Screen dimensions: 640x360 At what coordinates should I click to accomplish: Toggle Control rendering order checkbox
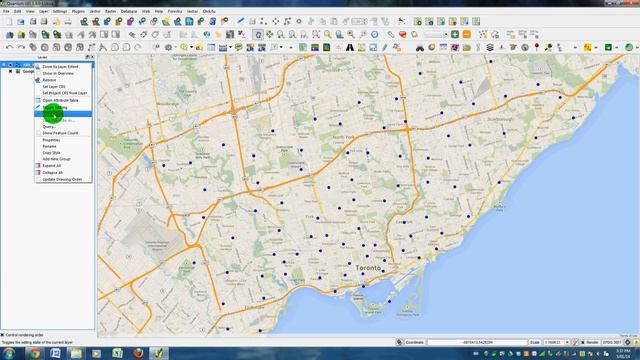(3, 335)
